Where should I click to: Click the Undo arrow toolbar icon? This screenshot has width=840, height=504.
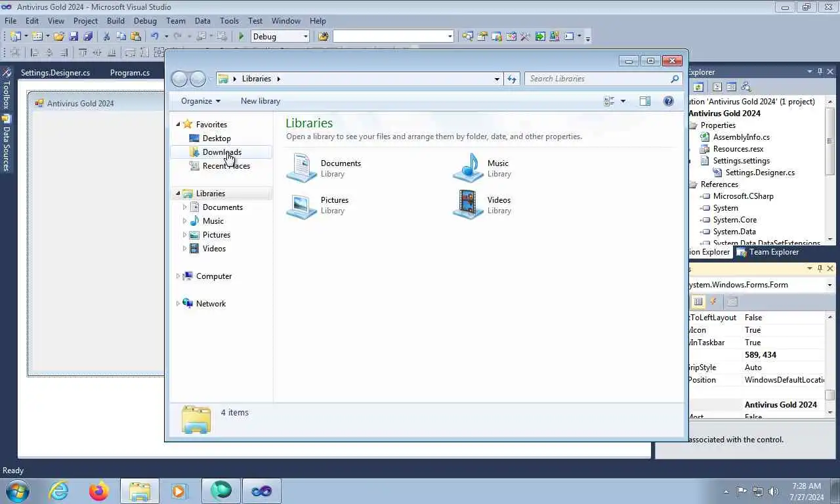pyautogui.click(x=155, y=36)
